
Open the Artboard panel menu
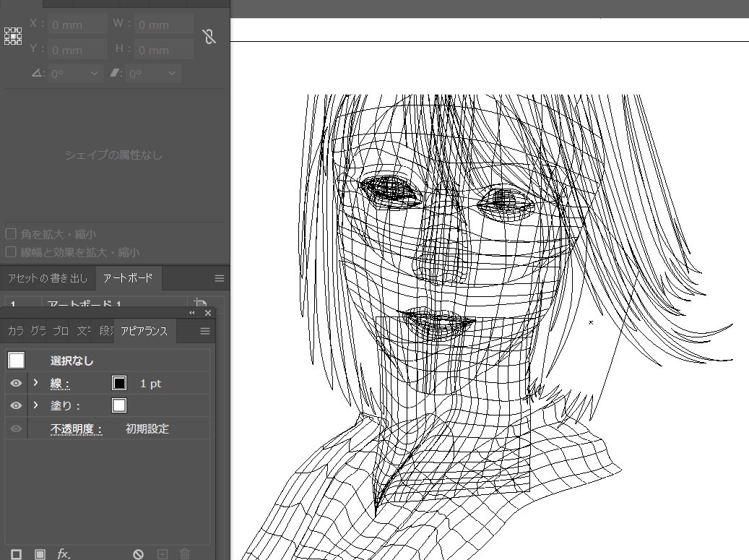pyautogui.click(x=220, y=279)
